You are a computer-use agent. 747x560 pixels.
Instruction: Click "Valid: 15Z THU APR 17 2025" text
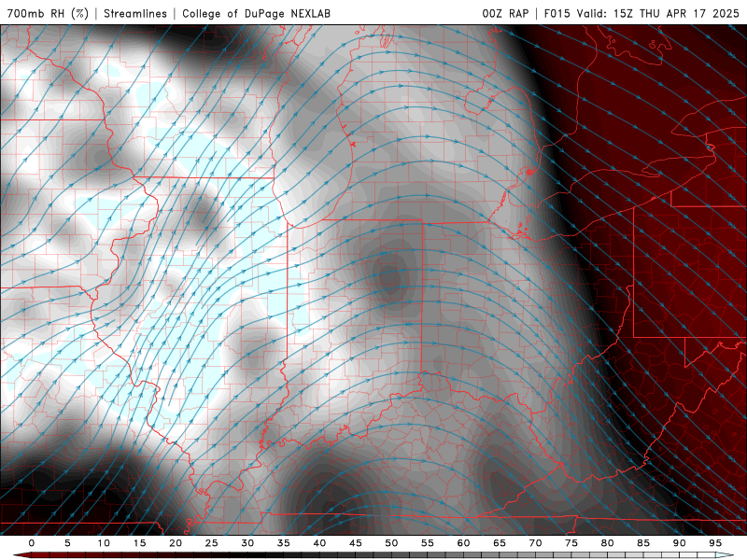658,13
